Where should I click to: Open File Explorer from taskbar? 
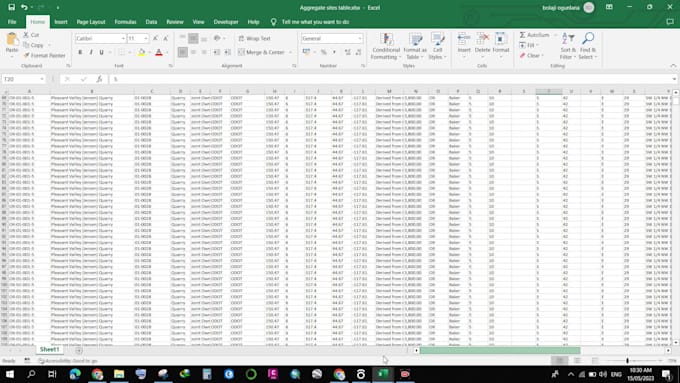click(x=119, y=374)
